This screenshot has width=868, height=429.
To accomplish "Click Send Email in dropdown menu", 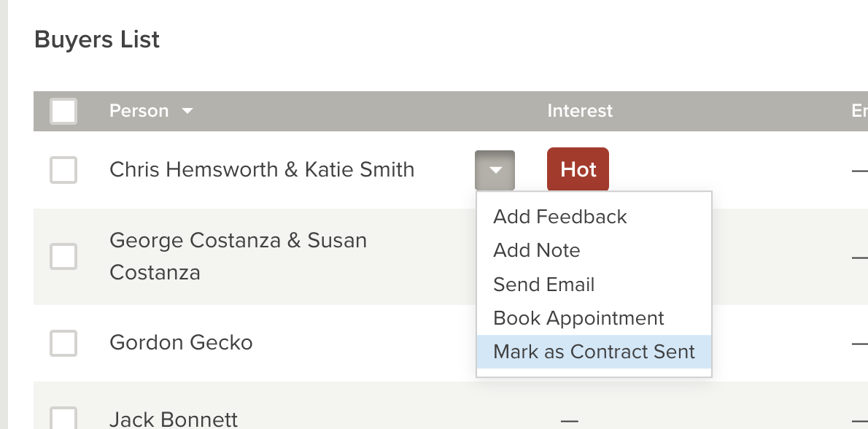I will pyautogui.click(x=543, y=285).
